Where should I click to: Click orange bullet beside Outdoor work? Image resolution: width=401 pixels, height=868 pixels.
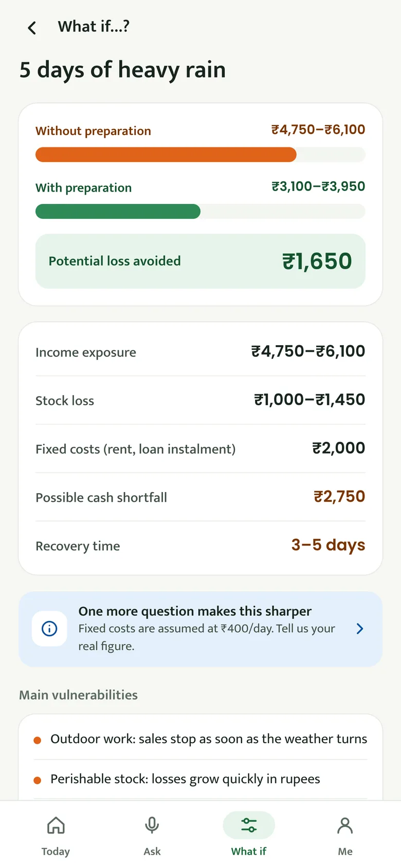click(37, 740)
